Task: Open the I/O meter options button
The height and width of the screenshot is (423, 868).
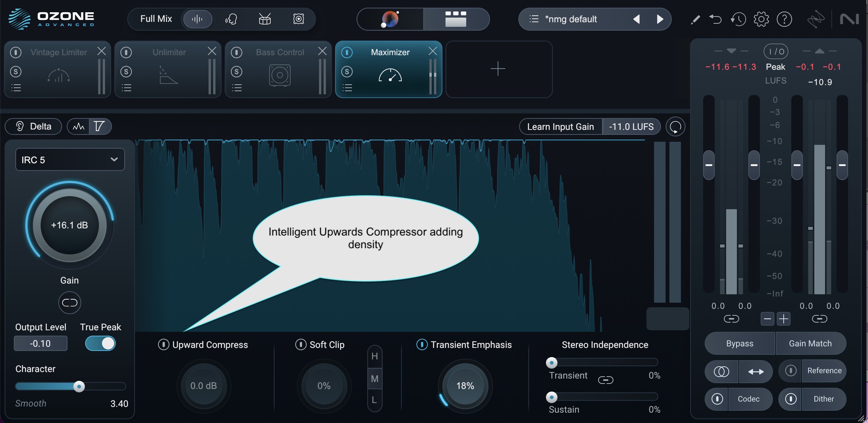Action: (x=776, y=51)
